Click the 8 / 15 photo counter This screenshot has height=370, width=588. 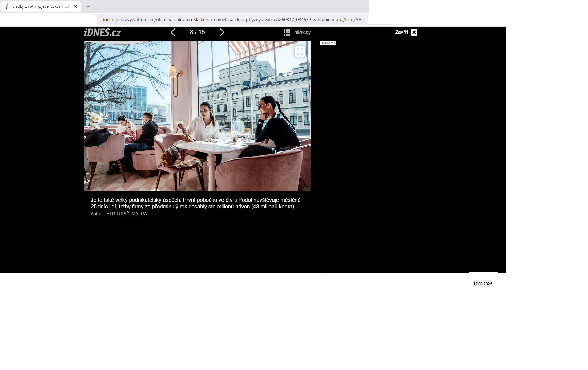coord(197,32)
